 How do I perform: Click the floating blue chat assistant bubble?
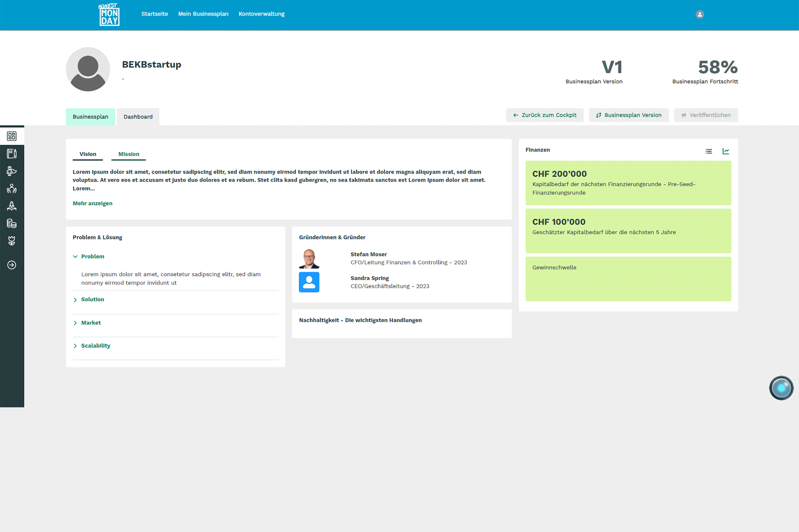[x=781, y=388]
